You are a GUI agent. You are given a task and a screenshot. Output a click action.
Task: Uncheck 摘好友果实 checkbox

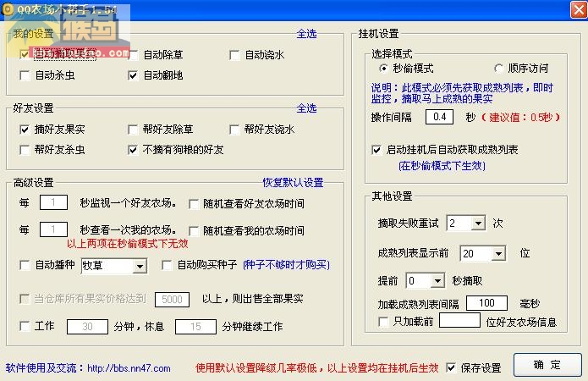tap(25, 130)
